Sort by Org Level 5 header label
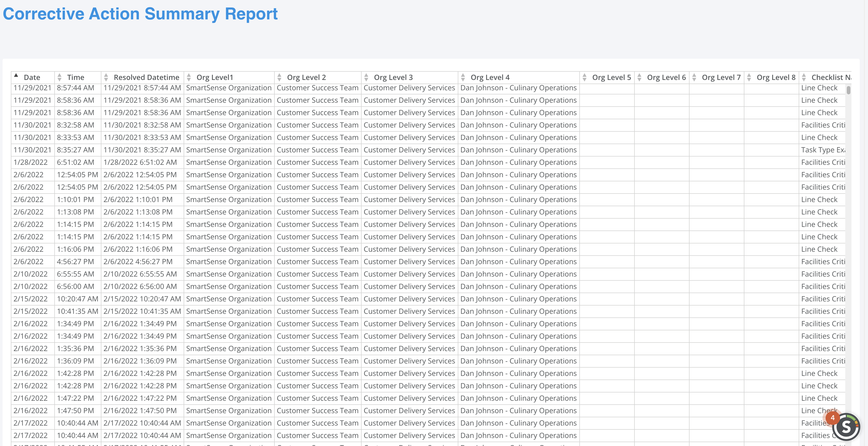The image size is (868, 446). [612, 78]
